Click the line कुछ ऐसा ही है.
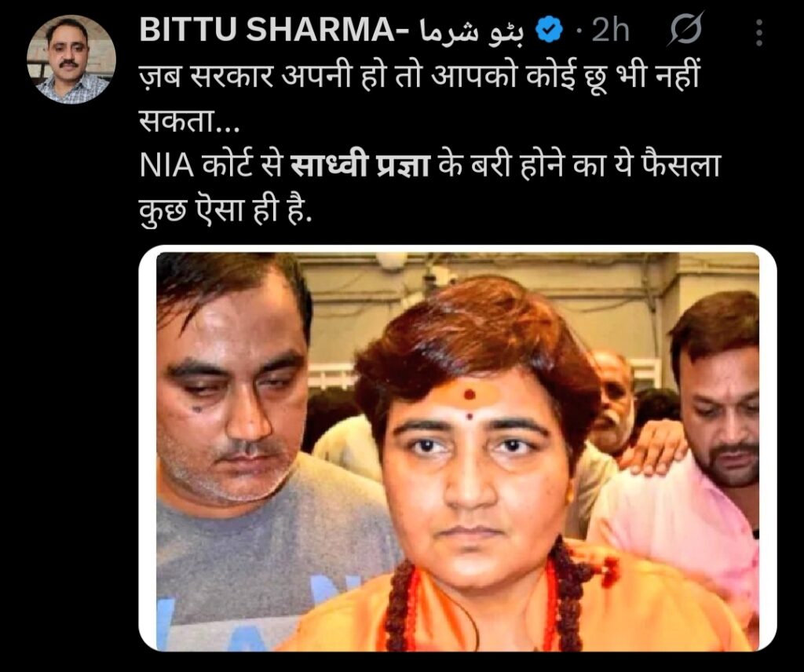 point(225,210)
